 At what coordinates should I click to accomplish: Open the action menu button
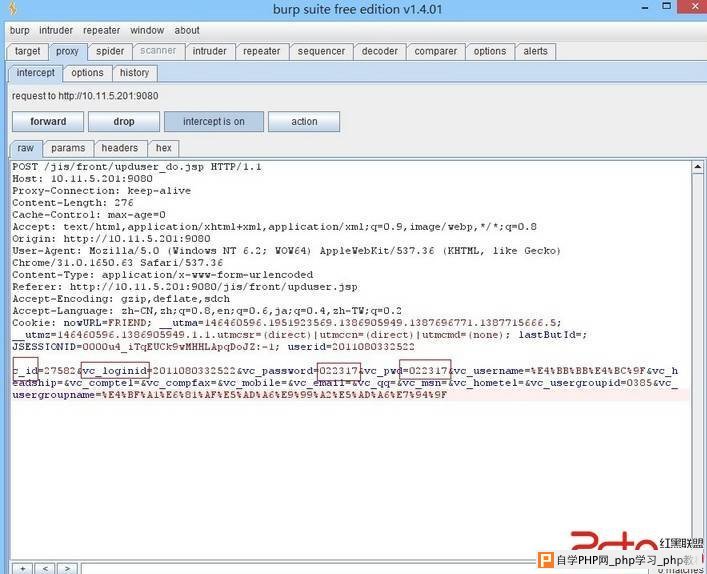[x=304, y=122]
